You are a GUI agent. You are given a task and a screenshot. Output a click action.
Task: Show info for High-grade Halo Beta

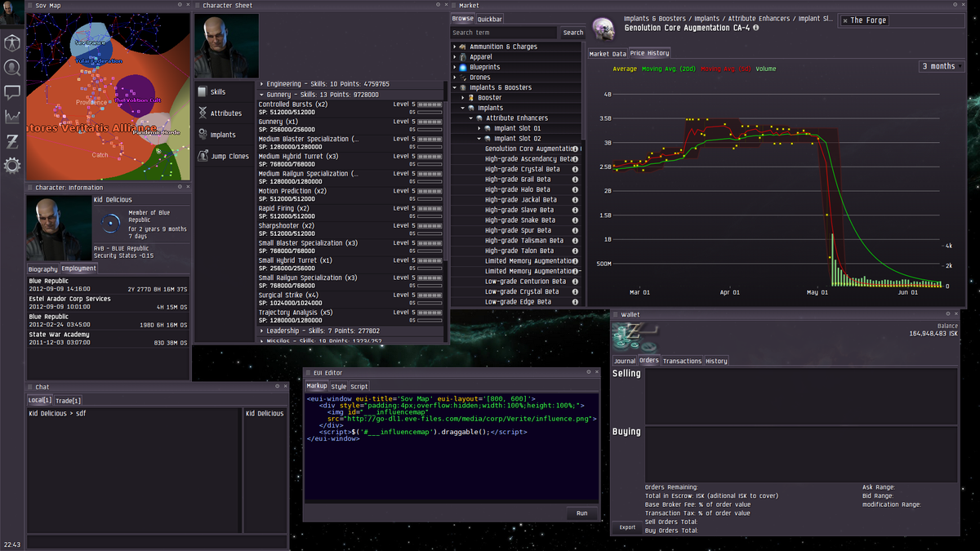point(576,189)
